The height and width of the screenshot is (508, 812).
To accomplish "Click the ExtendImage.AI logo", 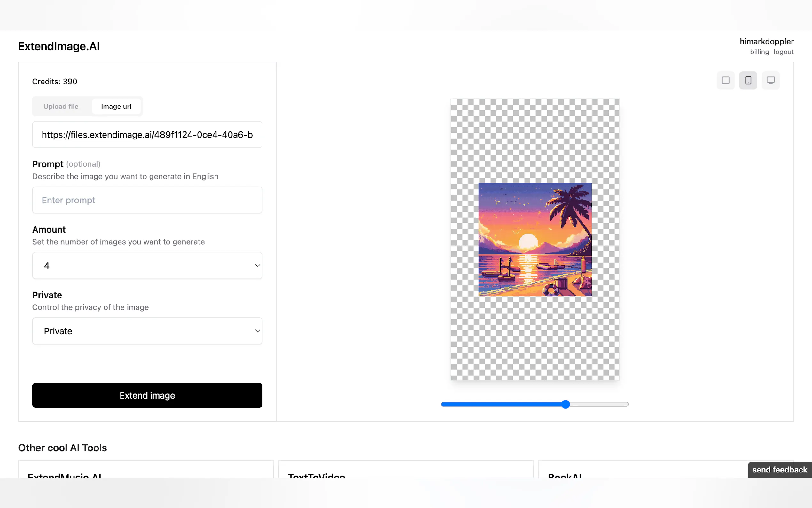I will pyautogui.click(x=59, y=46).
